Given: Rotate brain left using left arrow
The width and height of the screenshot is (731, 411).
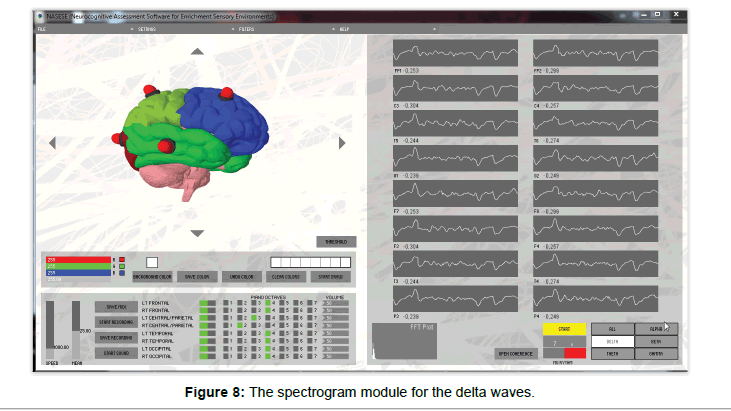Looking at the screenshot, I should [x=54, y=142].
